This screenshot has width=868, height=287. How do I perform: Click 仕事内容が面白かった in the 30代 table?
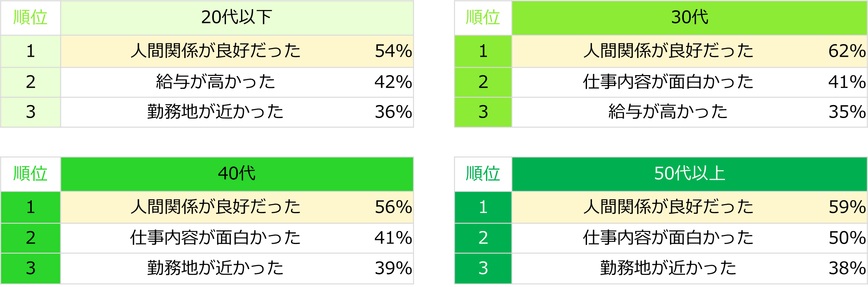tap(668, 82)
